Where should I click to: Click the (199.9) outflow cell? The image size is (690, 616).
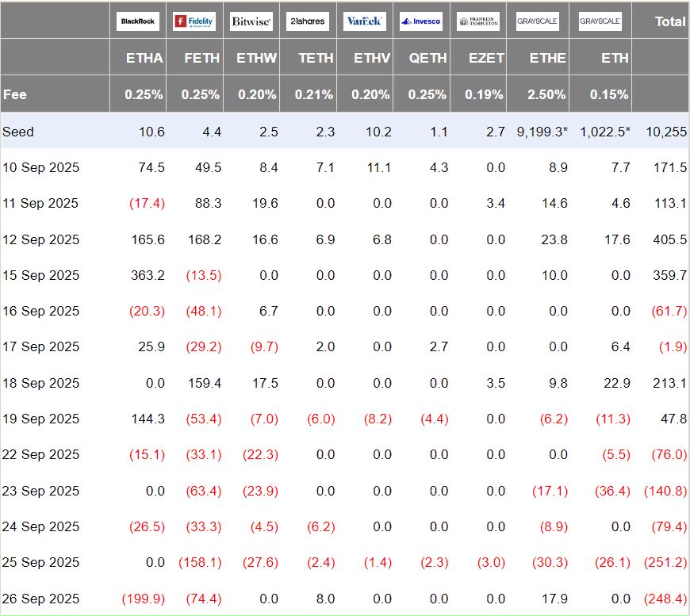(144, 598)
